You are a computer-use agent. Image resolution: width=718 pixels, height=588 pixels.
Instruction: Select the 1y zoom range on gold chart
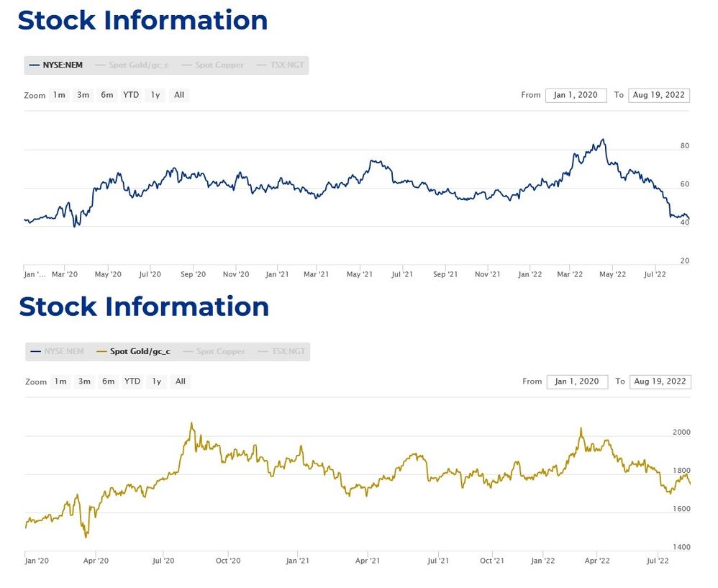[156, 381]
